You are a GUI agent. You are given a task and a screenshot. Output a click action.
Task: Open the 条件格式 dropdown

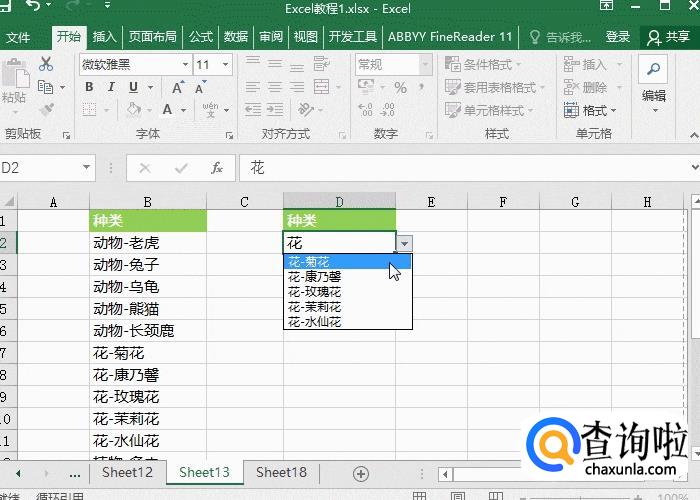coord(483,65)
